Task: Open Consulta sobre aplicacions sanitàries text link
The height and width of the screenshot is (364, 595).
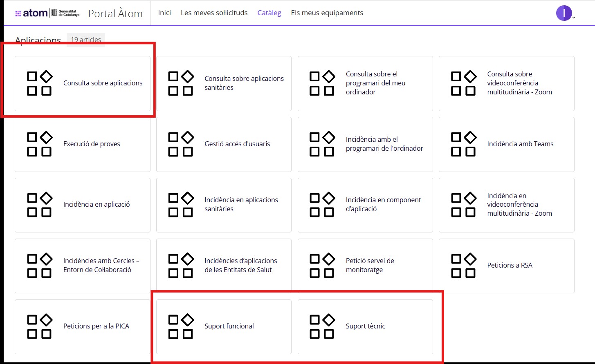Action: (x=244, y=83)
